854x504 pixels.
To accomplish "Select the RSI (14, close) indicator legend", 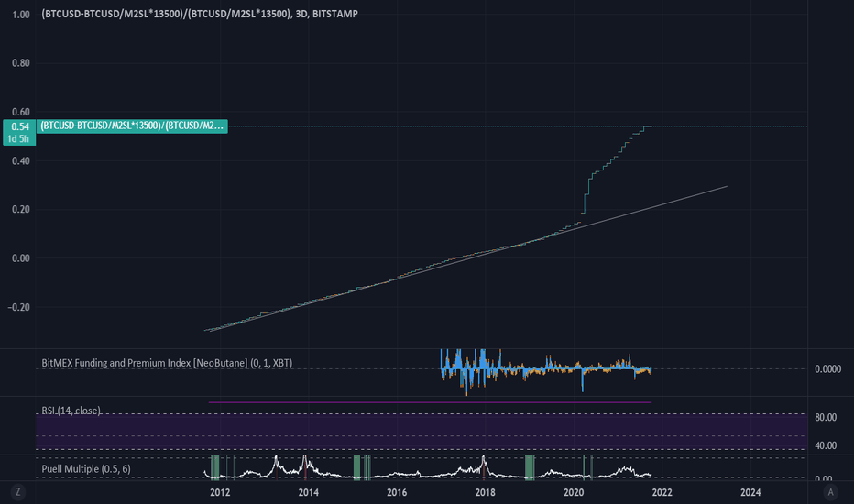I will 71,411.
